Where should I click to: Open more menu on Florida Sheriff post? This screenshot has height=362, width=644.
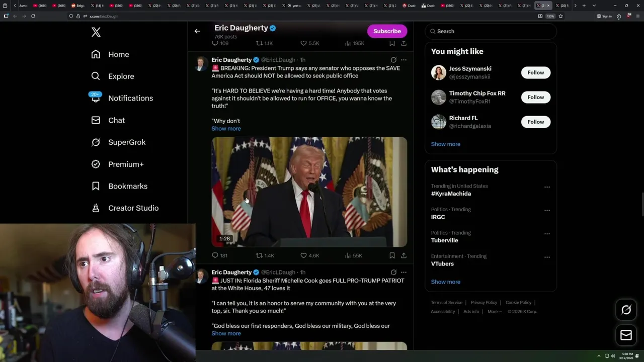[404, 272]
